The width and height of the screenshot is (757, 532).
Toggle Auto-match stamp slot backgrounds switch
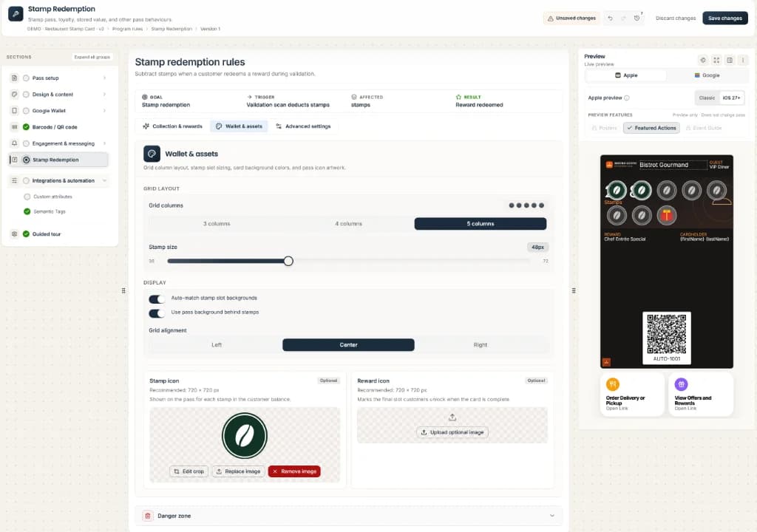click(157, 299)
